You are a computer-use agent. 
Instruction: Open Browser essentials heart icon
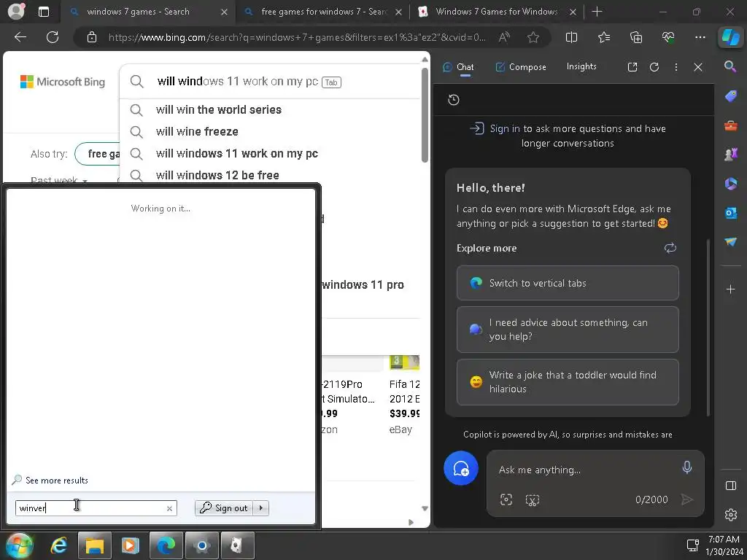(668, 37)
